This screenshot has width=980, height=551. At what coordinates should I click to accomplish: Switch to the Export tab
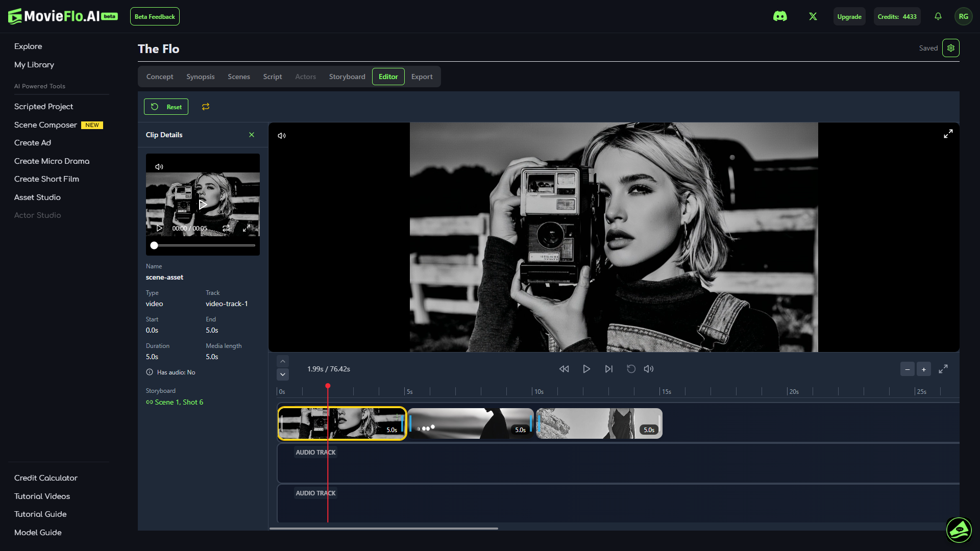click(422, 77)
